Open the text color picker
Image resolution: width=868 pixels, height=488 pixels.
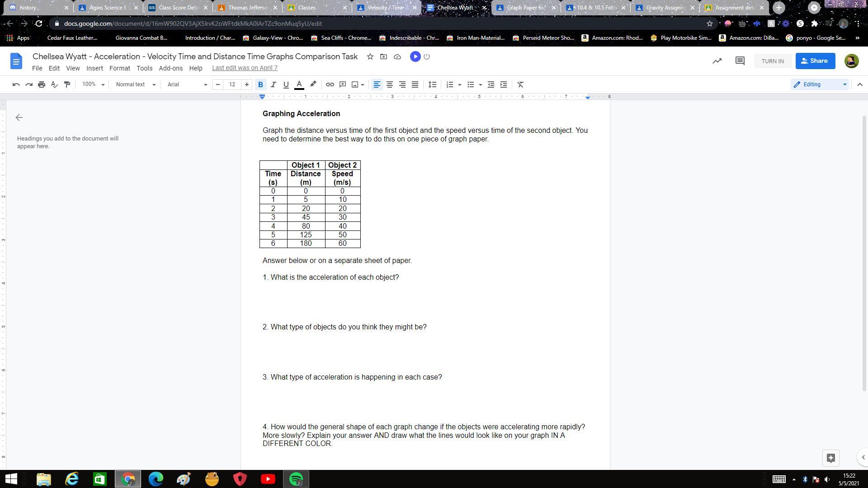pos(299,84)
